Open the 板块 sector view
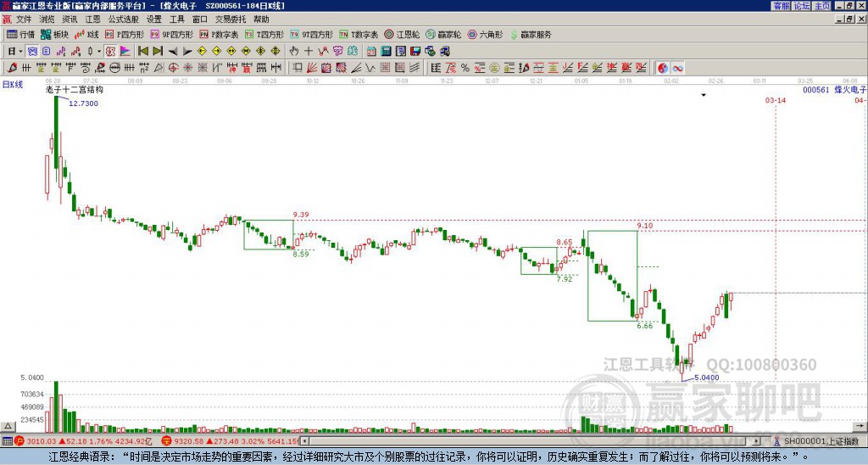The height and width of the screenshot is (465, 868). click(54, 34)
